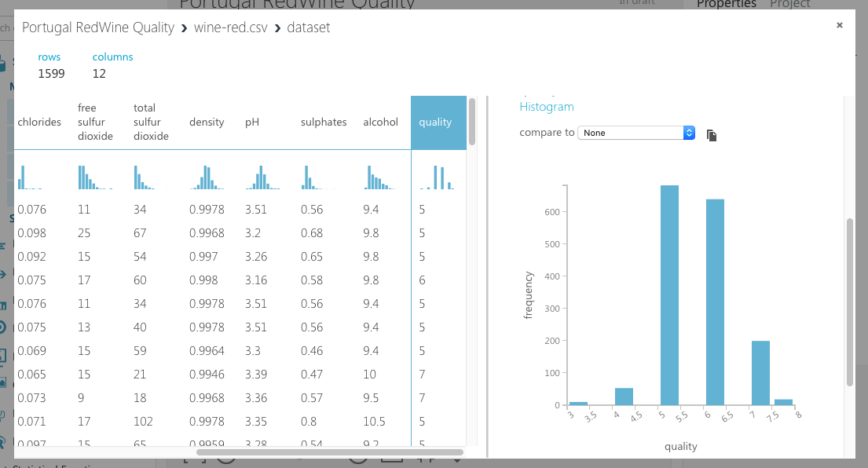Viewport: 868px width, 468px height.
Task: Click the quality mini histogram thumbnail
Action: [x=437, y=177]
